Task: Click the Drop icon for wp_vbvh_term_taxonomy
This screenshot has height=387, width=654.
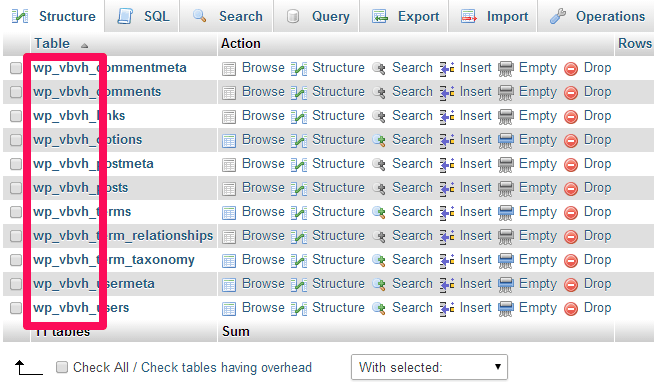Action: pos(571,261)
